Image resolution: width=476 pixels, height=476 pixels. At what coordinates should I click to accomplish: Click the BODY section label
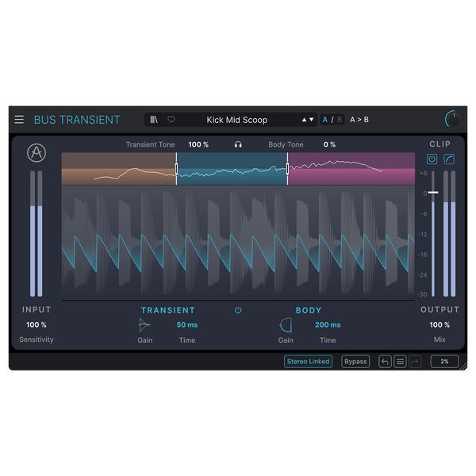[309, 310]
